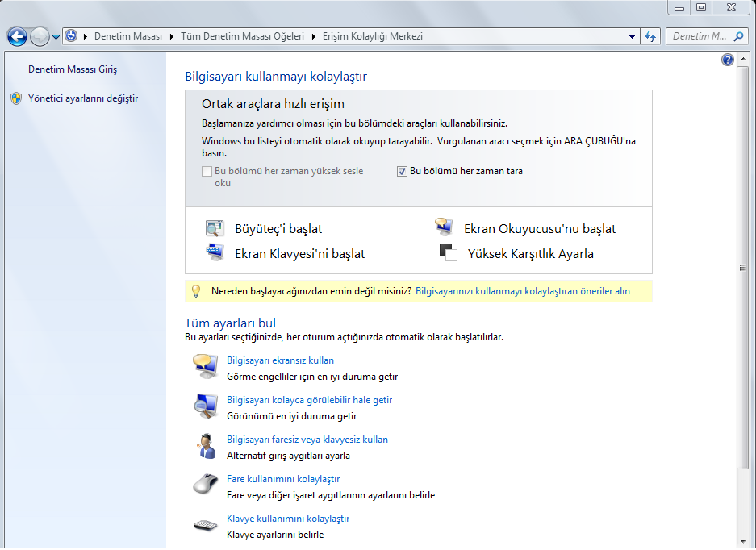Click Klavye ayarlarını belirle text
Viewport: 756px width, 550px height.
coord(275,535)
